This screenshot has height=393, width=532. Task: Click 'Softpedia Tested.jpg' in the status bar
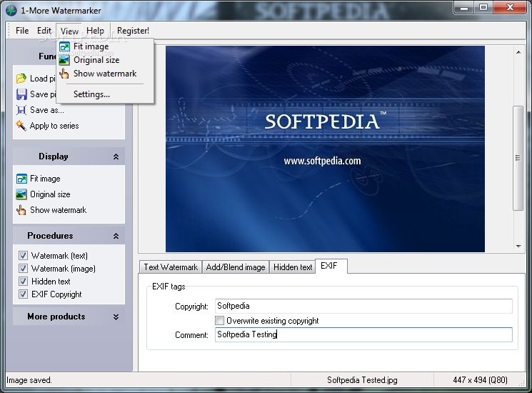pyautogui.click(x=362, y=380)
